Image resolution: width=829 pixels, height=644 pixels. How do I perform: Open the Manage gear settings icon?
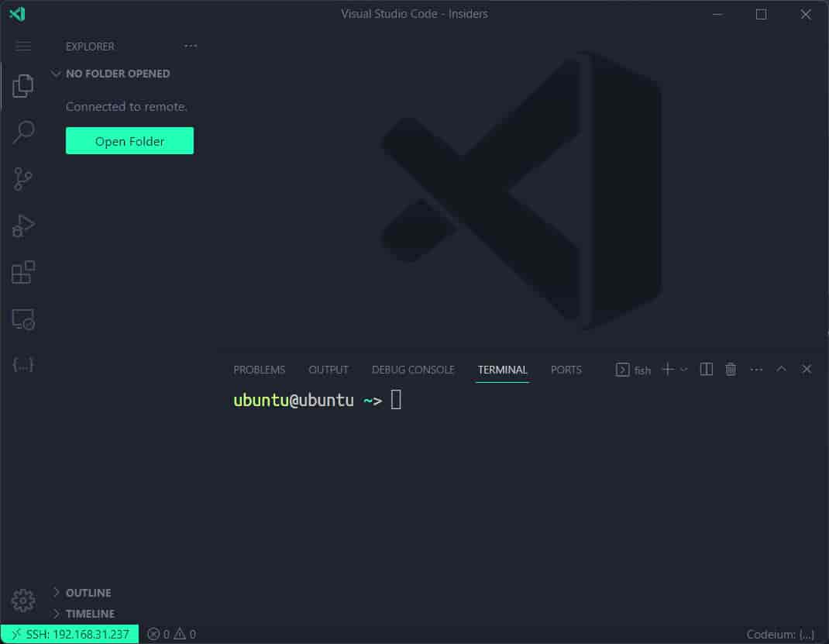point(23,600)
